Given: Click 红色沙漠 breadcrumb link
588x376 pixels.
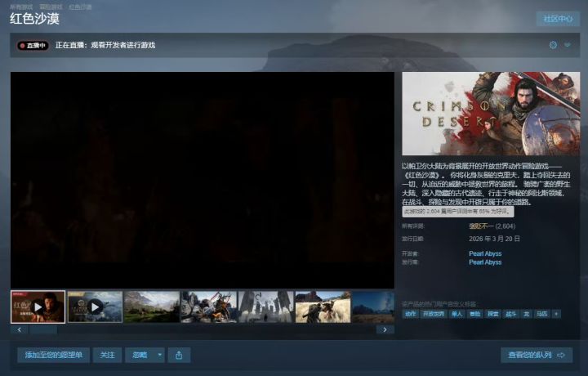Looking at the screenshot, I should (x=80, y=7).
